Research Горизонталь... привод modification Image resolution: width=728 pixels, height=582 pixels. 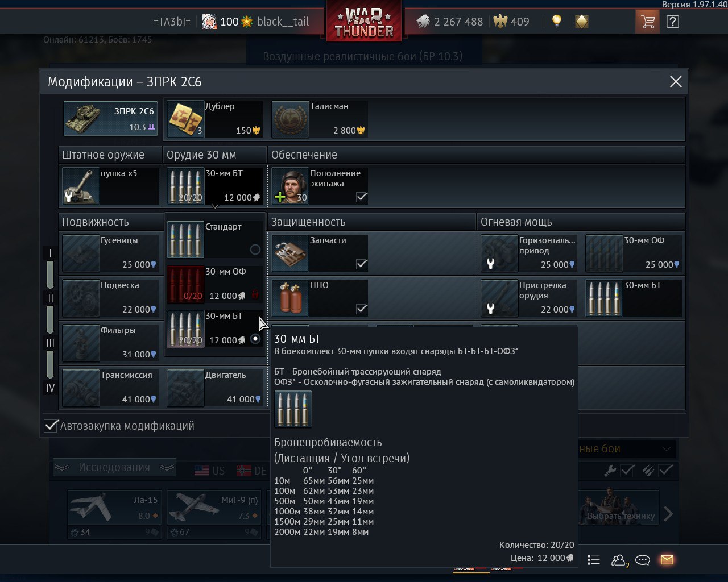click(529, 253)
